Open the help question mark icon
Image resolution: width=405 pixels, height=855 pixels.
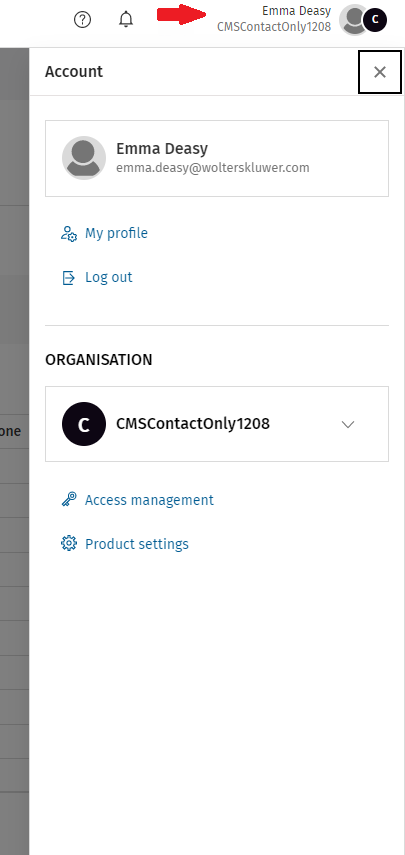[82, 20]
